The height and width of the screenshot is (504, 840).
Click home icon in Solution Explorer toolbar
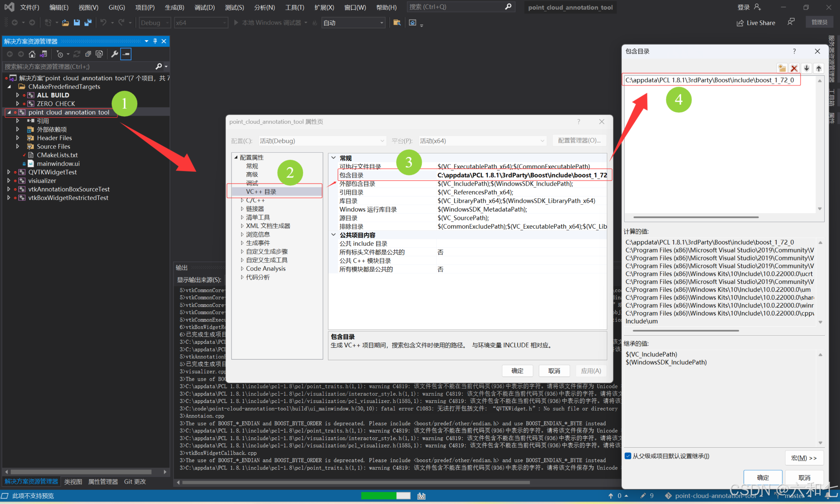(x=32, y=54)
